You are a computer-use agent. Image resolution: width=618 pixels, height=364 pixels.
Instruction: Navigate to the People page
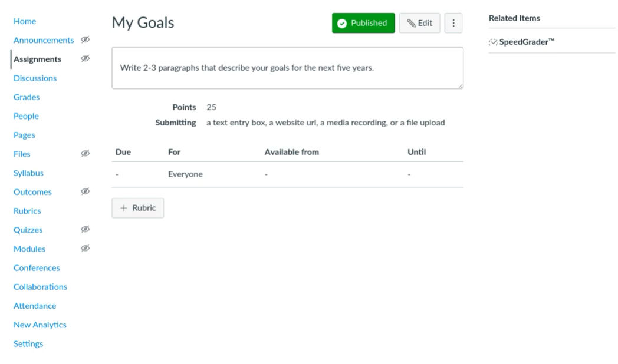(x=26, y=116)
